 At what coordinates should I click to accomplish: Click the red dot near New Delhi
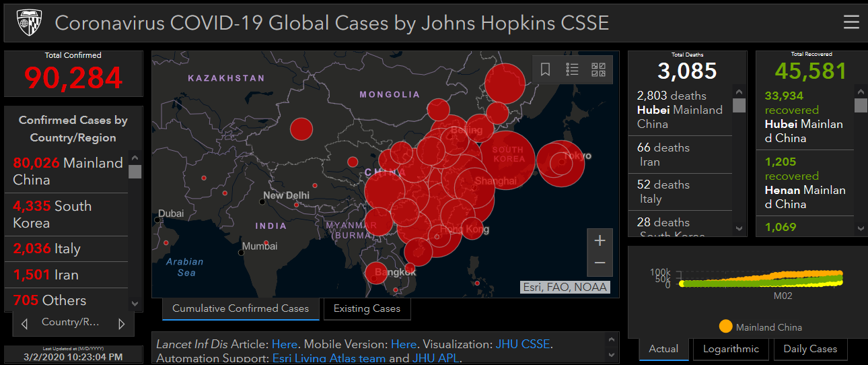[x=297, y=205]
